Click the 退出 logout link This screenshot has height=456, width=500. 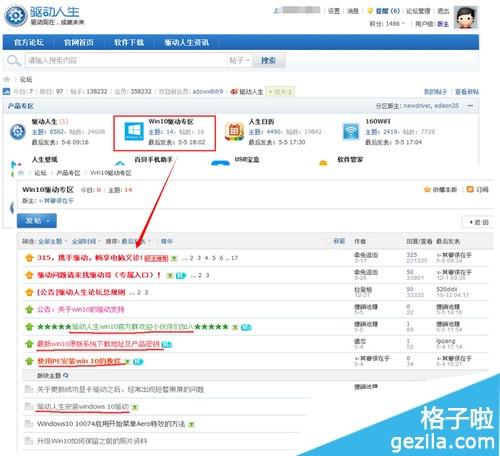(x=443, y=11)
